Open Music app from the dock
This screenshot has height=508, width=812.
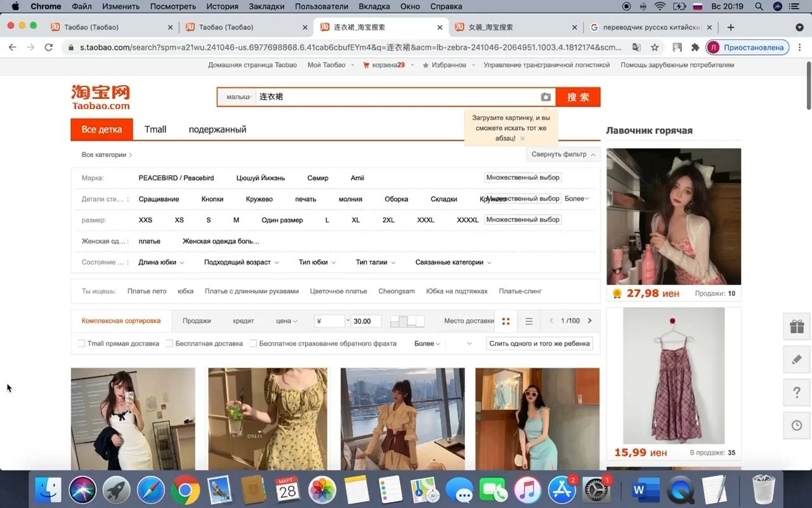[x=528, y=490]
